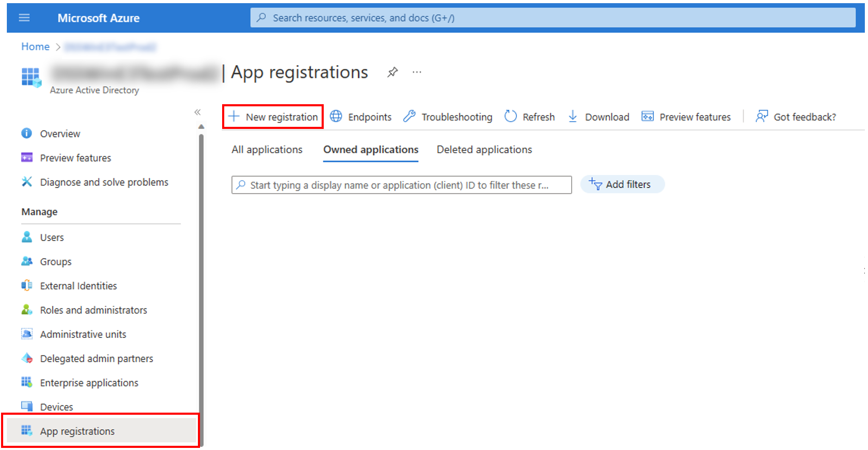Click the Troubleshooting wrench icon
Viewport: 868px width, 450px height.
click(x=409, y=116)
